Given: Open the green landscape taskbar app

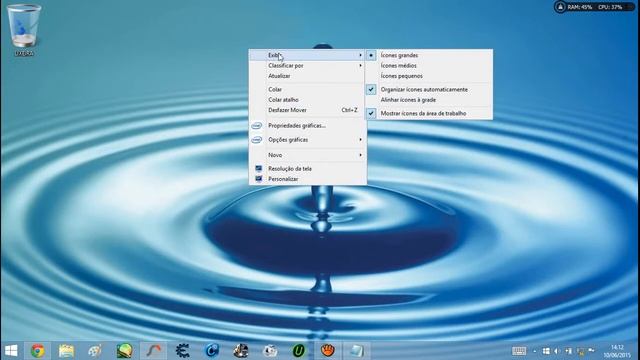Looking at the screenshot, I should coord(124,351).
